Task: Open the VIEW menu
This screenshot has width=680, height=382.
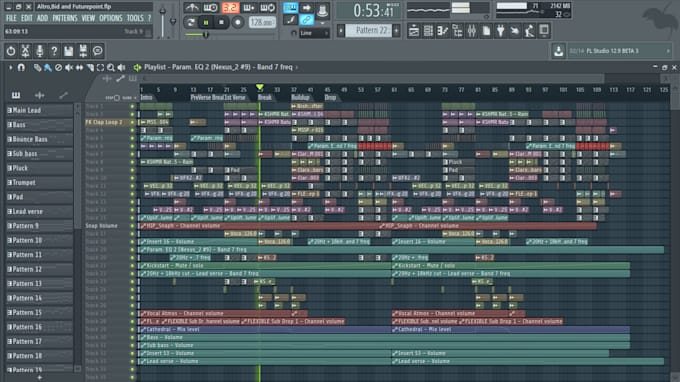Action: tap(88, 18)
